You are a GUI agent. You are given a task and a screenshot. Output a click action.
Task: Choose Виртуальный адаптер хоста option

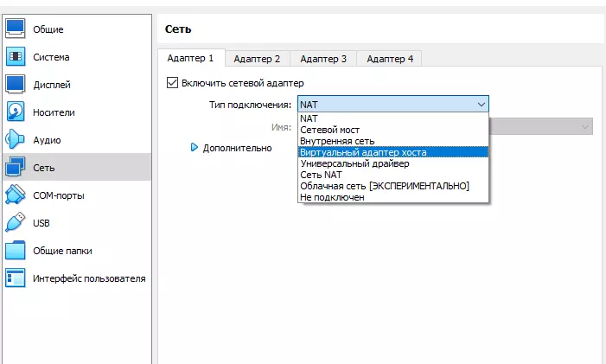393,152
